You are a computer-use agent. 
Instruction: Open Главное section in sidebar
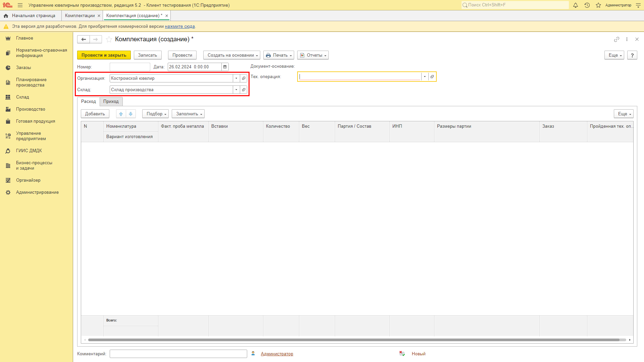24,38
